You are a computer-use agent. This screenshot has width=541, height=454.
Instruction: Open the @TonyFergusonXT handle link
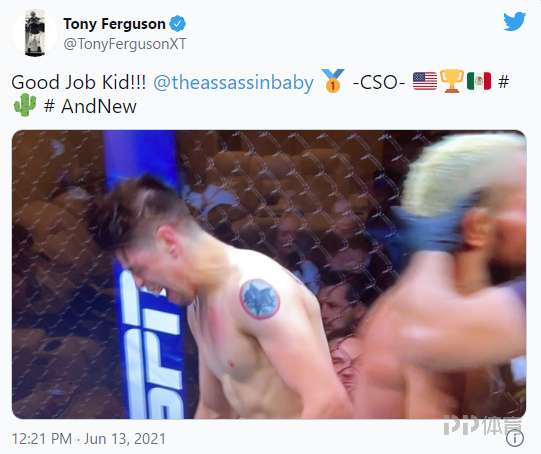125,44
